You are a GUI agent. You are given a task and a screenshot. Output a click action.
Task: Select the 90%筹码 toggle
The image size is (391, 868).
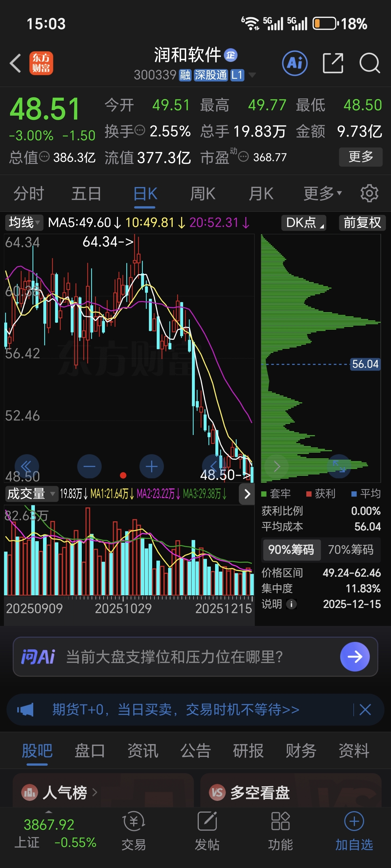(291, 550)
